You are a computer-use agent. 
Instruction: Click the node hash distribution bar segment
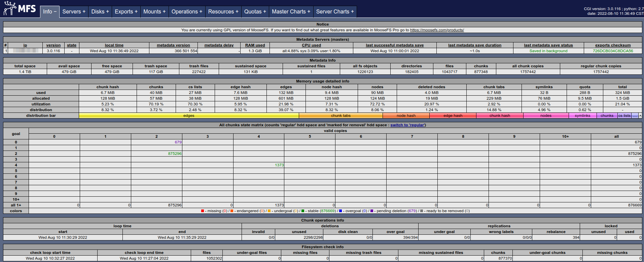[x=406, y=116]
